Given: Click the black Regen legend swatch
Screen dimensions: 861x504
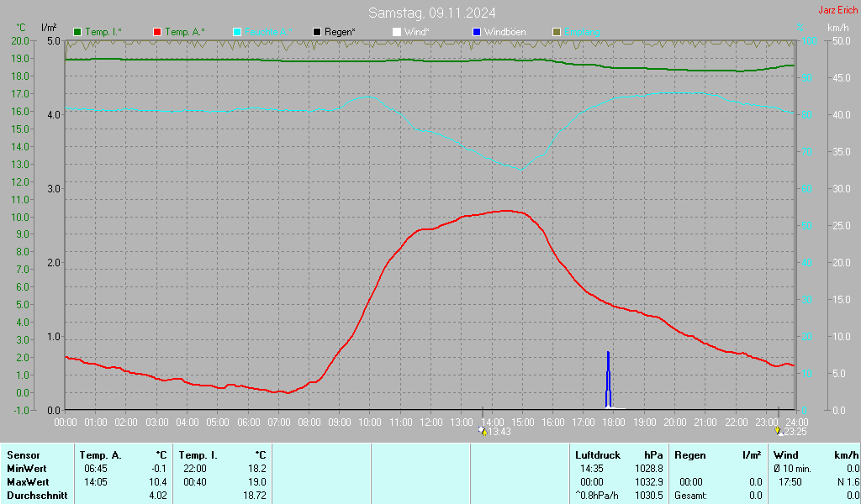Looking at the screenshot, I should coord(317,33).
